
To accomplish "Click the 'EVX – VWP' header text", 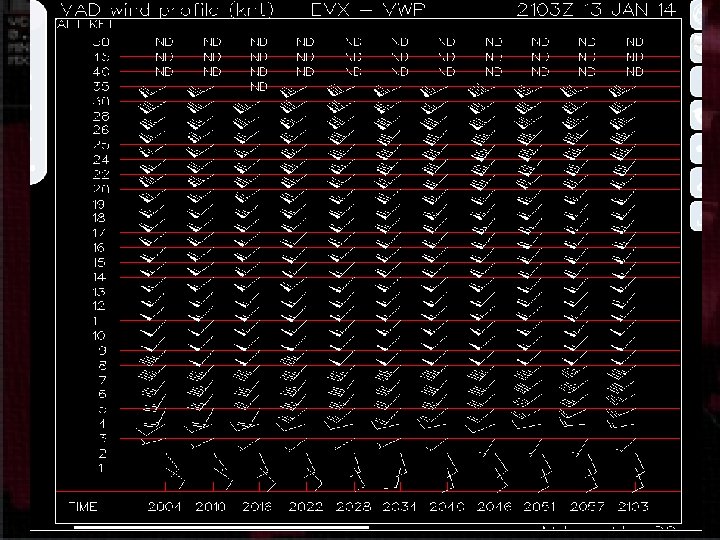I will (x=368, y=10).
